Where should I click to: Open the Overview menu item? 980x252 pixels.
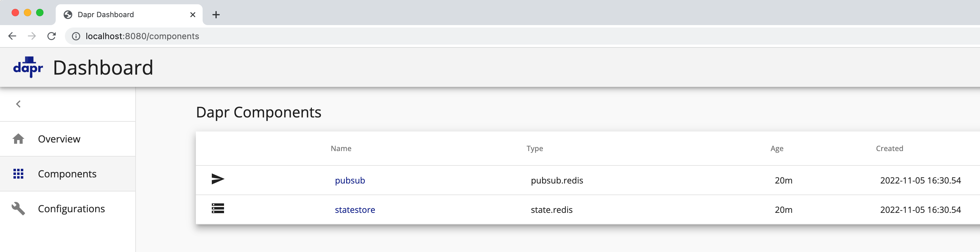(x=59, y=139)
